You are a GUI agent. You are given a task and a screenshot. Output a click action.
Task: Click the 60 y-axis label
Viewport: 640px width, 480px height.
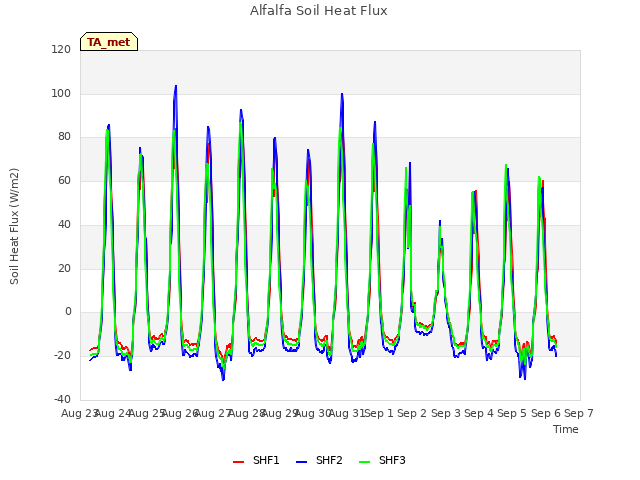click(64, 180)
